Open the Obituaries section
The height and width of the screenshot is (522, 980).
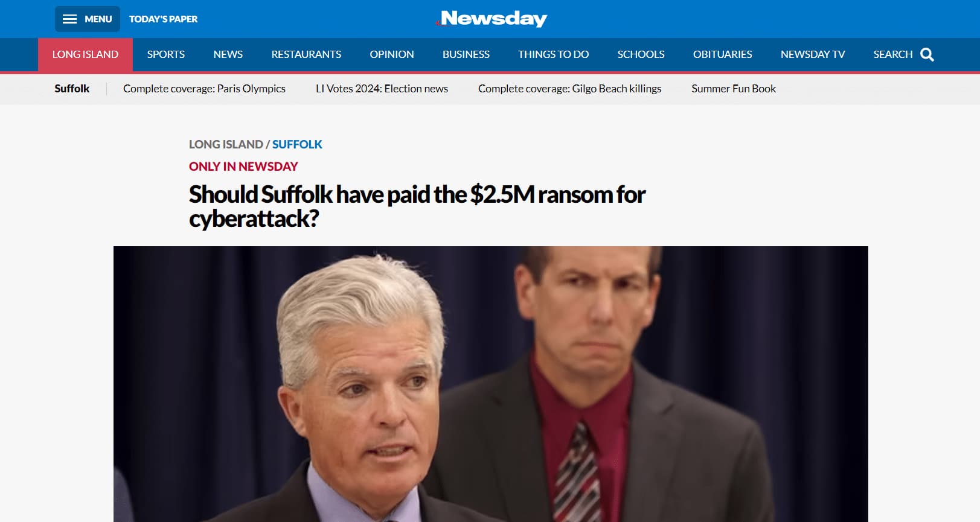(x=722, y=54)
